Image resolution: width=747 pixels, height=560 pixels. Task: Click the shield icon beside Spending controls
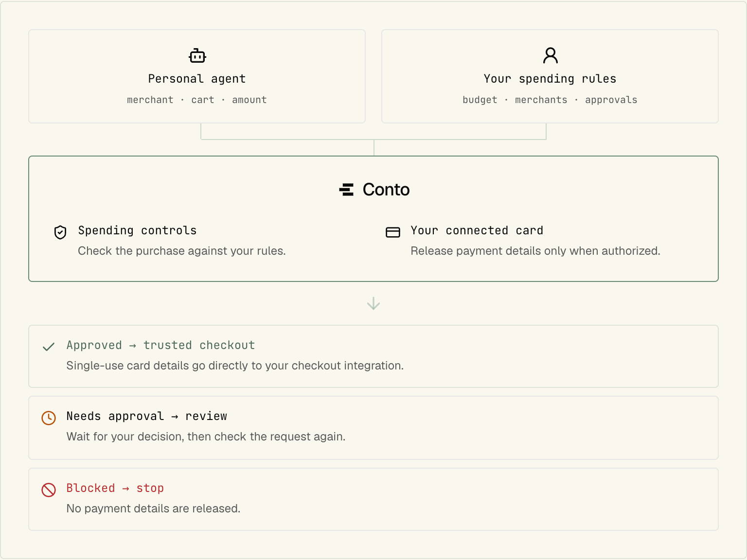[x=60, y=232]
